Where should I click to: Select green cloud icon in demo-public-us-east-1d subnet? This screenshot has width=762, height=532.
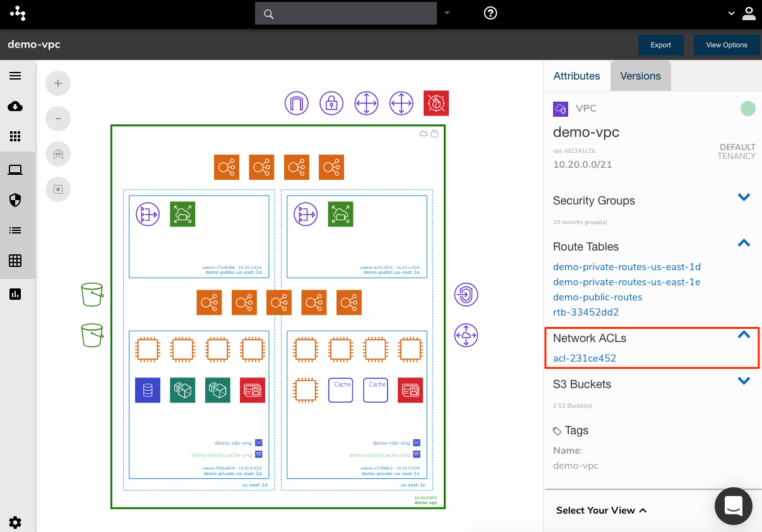pyautogui.click(x=183, y=214)
